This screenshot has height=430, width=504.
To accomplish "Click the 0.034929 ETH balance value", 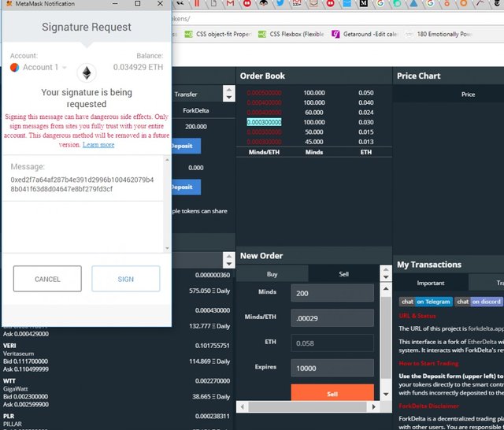I will click(138, 67).
